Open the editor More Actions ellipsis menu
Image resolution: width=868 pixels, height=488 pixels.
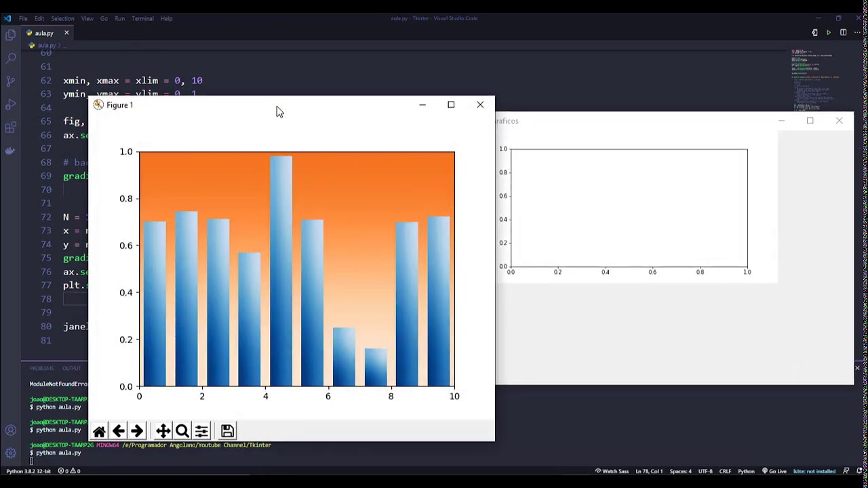pyautogui.click(x=857, y=33)
